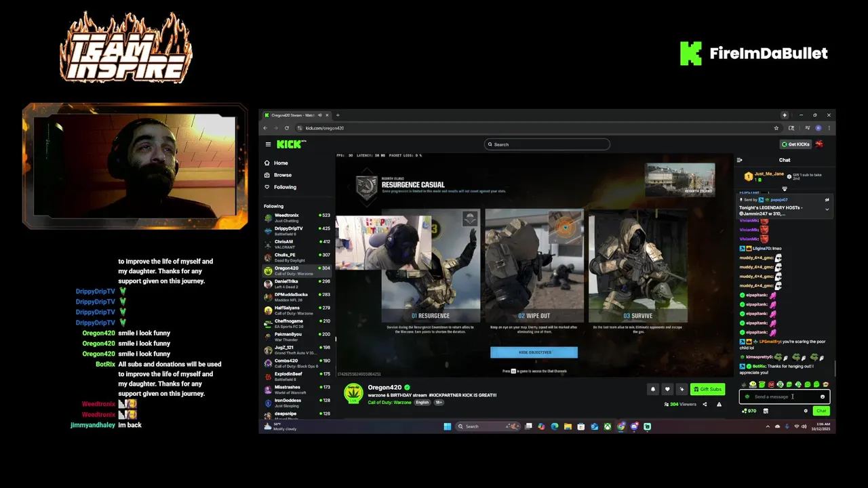Image resolution: width=868 pixels, height=488 pixels.
Task: Click the Get KICKs button
Action: coord(795,144)
